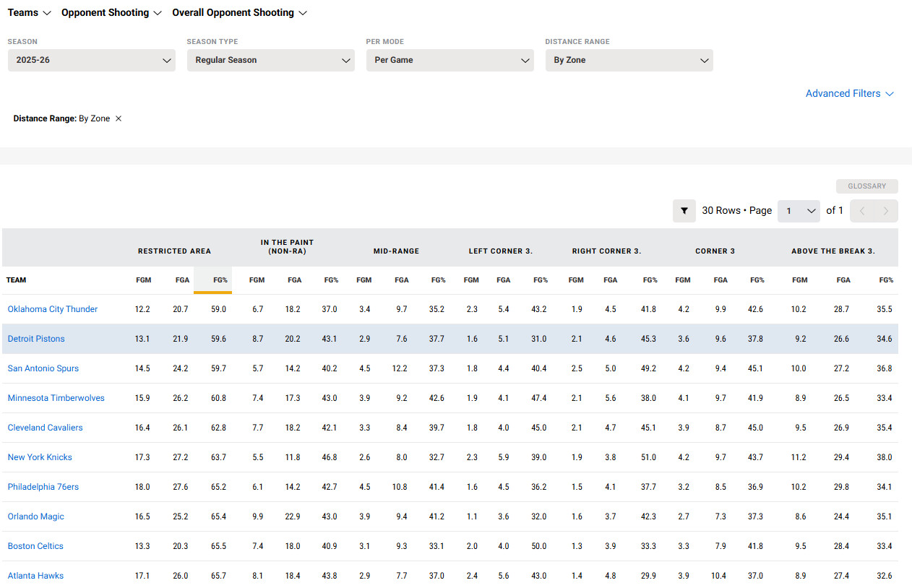Screen dimensions: 912x588
Task: Expand Advanced Filters
Action: pos(850,93)
